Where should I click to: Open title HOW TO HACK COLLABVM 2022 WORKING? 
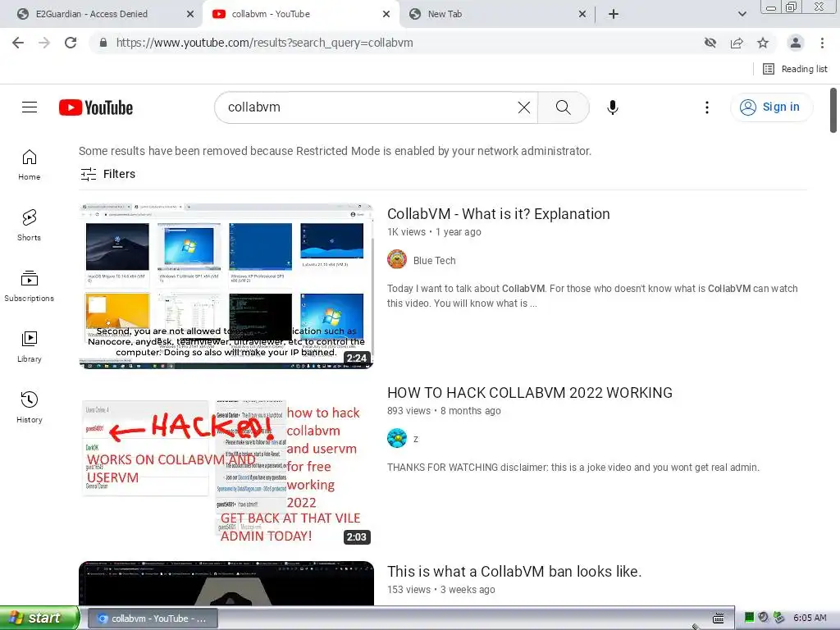click(x=530, y=393)
